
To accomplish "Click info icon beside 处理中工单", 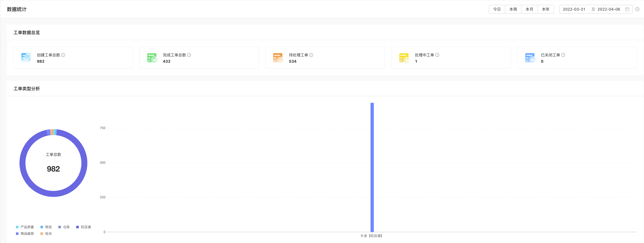I will click(437, 55).
